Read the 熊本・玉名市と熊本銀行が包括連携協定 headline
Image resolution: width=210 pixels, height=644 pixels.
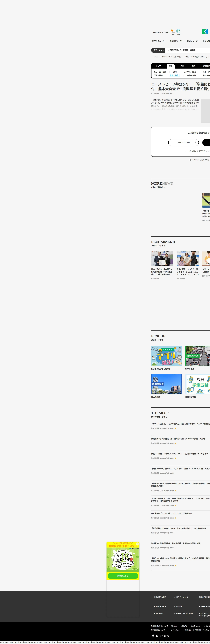point(162,272)
